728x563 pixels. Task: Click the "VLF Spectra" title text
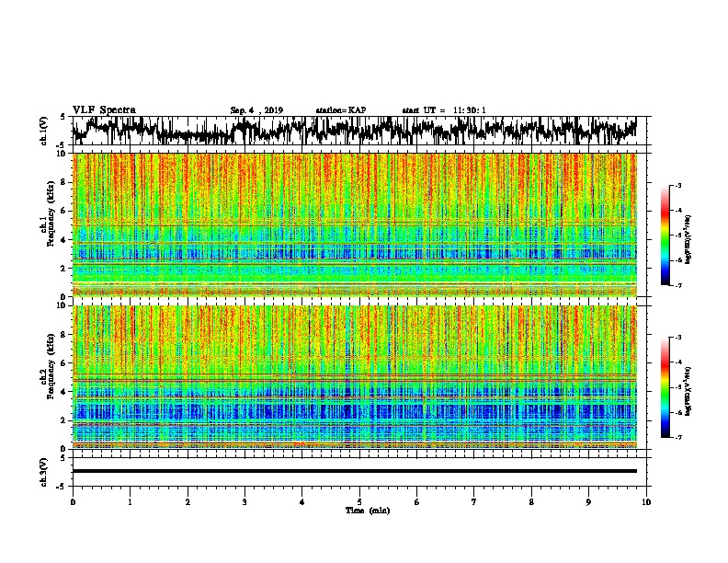(104, 110)
